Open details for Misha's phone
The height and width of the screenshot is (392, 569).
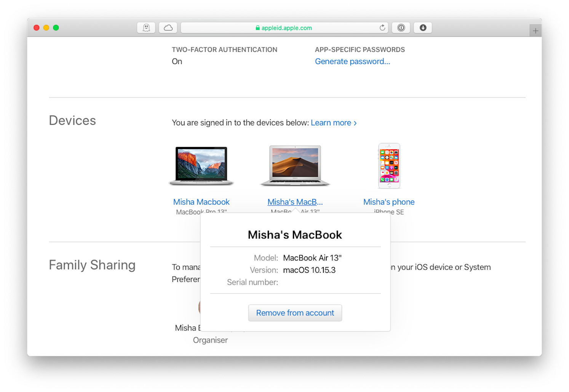(389, 202)
